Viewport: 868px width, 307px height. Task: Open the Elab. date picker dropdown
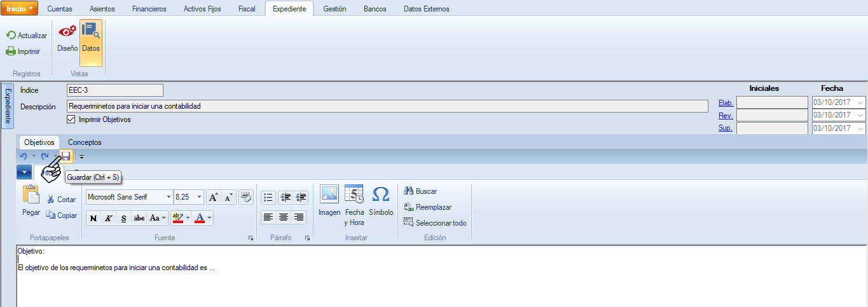(860, 102)
